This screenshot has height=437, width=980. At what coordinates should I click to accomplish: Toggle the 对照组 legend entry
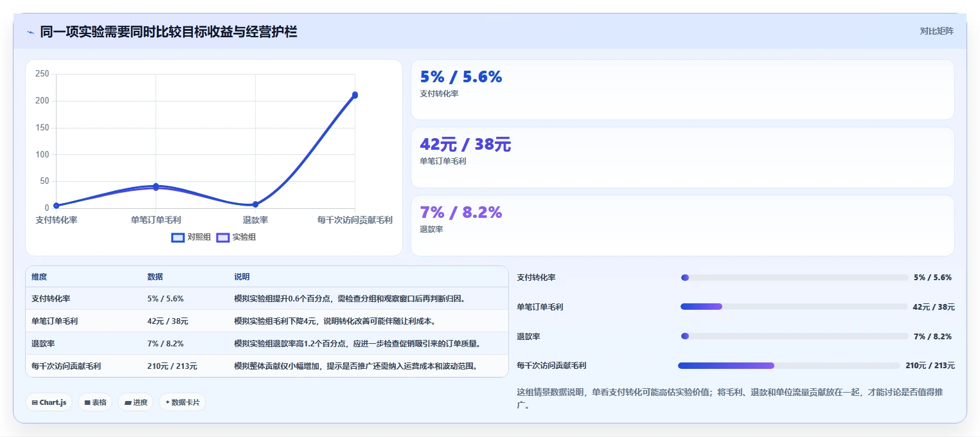(191, 237)
